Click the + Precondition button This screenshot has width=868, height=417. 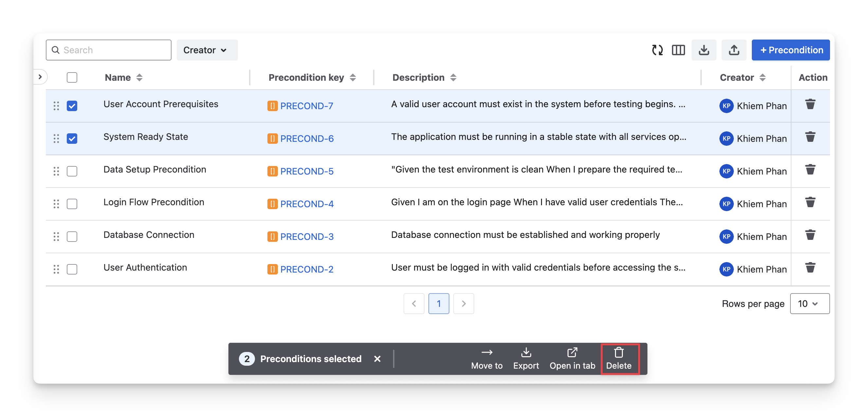(790, 50)
